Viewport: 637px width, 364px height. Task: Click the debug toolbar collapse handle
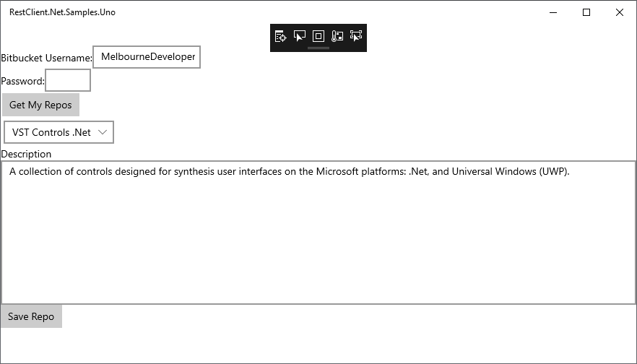click(x=318, y=48)
